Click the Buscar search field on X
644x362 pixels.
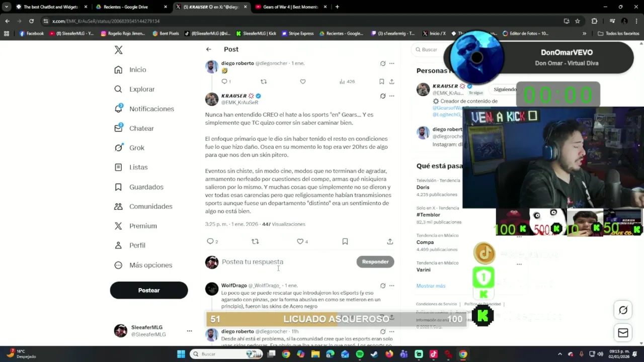(x=429, y=49)
